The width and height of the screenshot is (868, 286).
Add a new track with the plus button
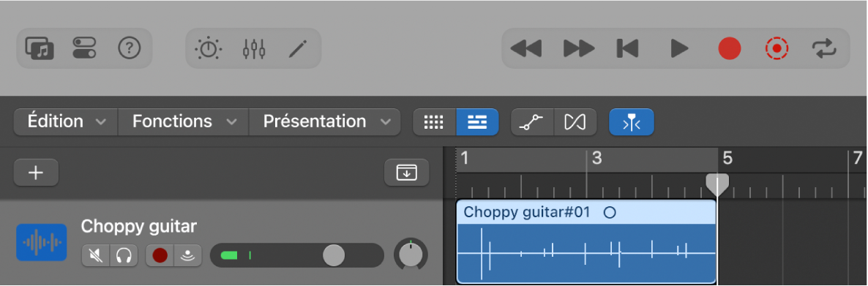coord(36,173)
